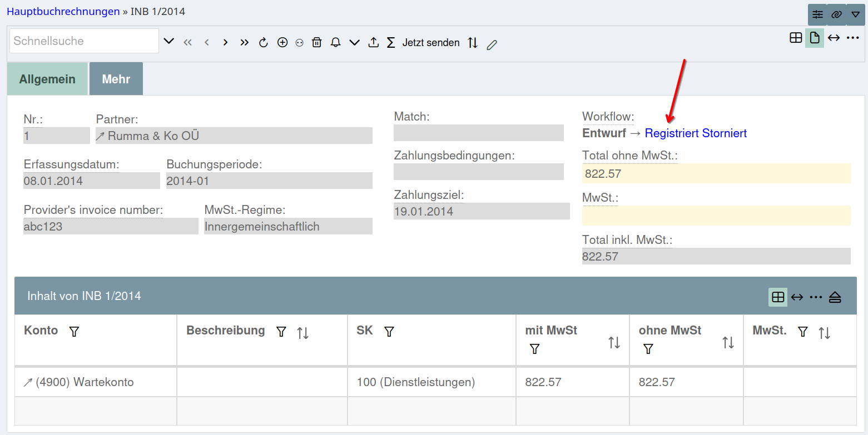Image resolution: width=868 pixels, height=435 pixels.
Task: Click the SK cell 100 (Dienstleistungen)
Action: click(431, 382)
